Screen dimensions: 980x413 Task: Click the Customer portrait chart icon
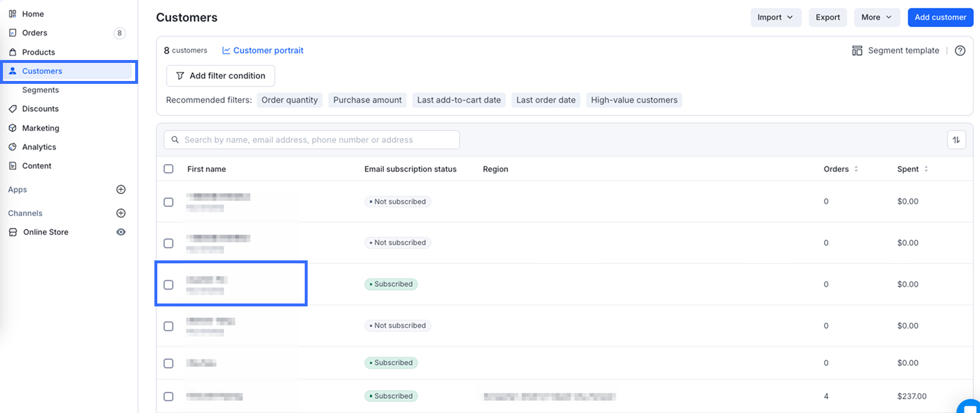(x=226, y=51)
